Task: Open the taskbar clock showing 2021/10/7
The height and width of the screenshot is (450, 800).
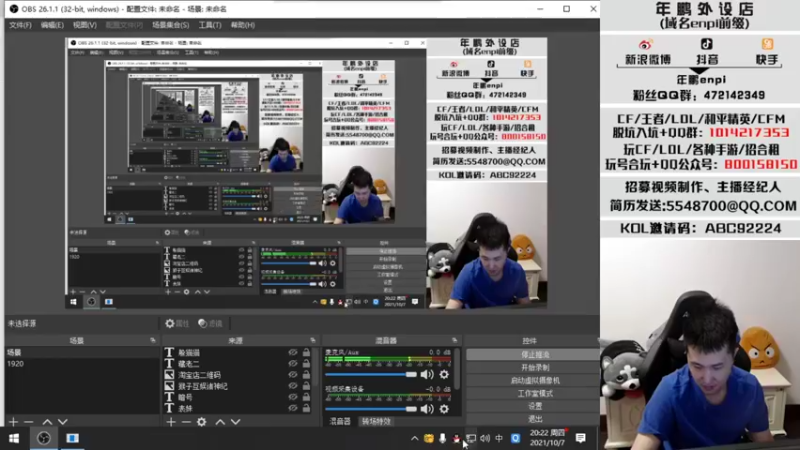Action: click(x=547, y=438)
